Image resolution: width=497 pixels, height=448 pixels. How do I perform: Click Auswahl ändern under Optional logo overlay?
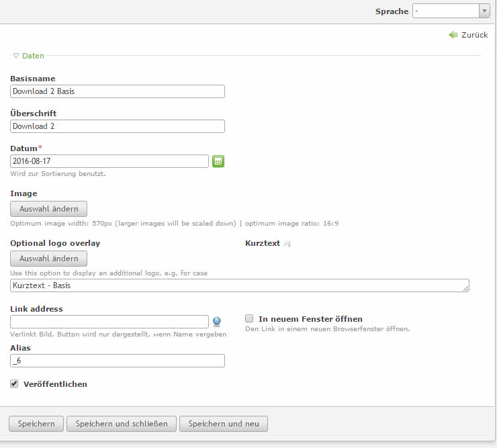tap(48, 259)
